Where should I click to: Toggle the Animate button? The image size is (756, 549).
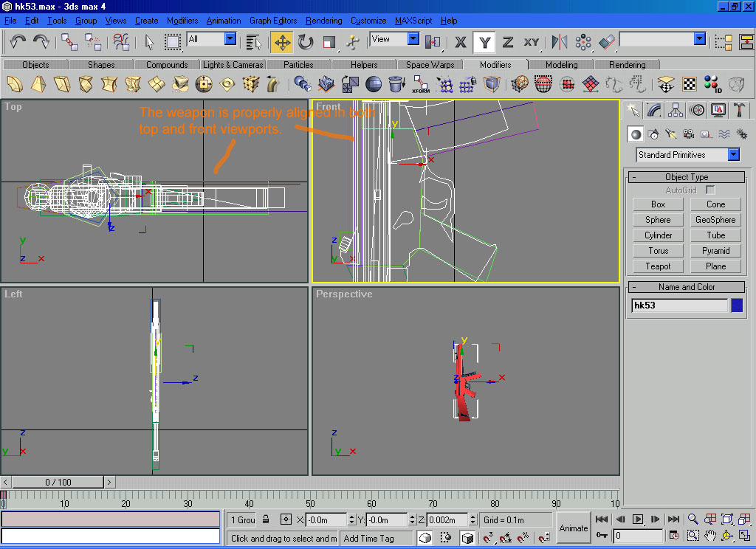pos(574,528)
